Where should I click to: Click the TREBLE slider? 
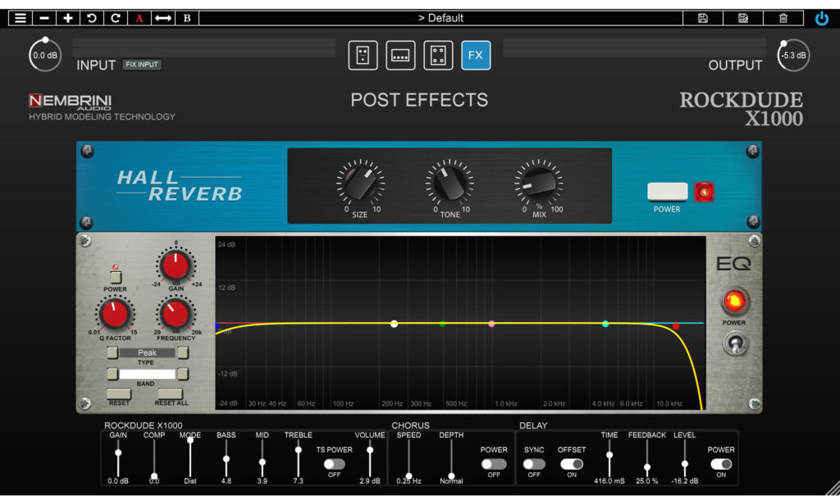click(x=299, y=459)
